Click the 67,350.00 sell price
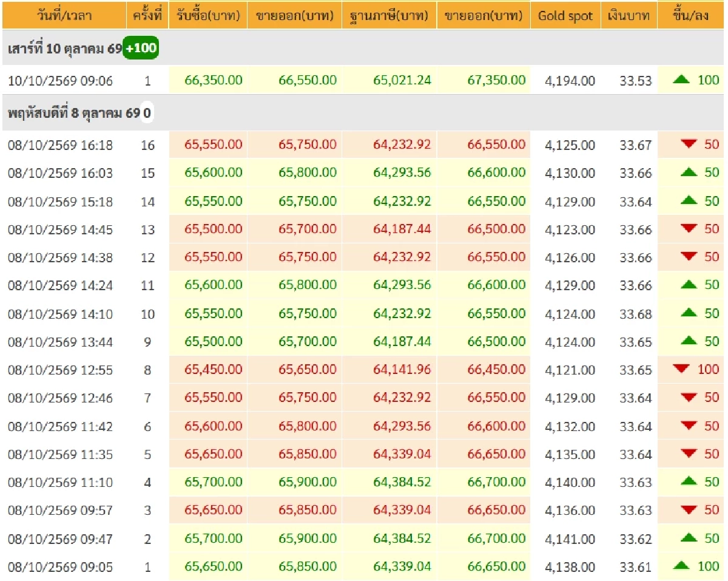 click(x=496, y=80)
